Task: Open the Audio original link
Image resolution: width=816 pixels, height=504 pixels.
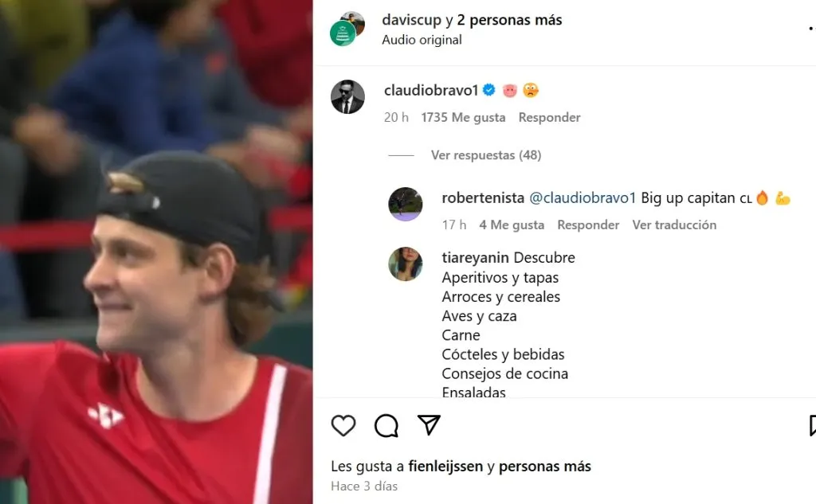Action: (422, 40)
